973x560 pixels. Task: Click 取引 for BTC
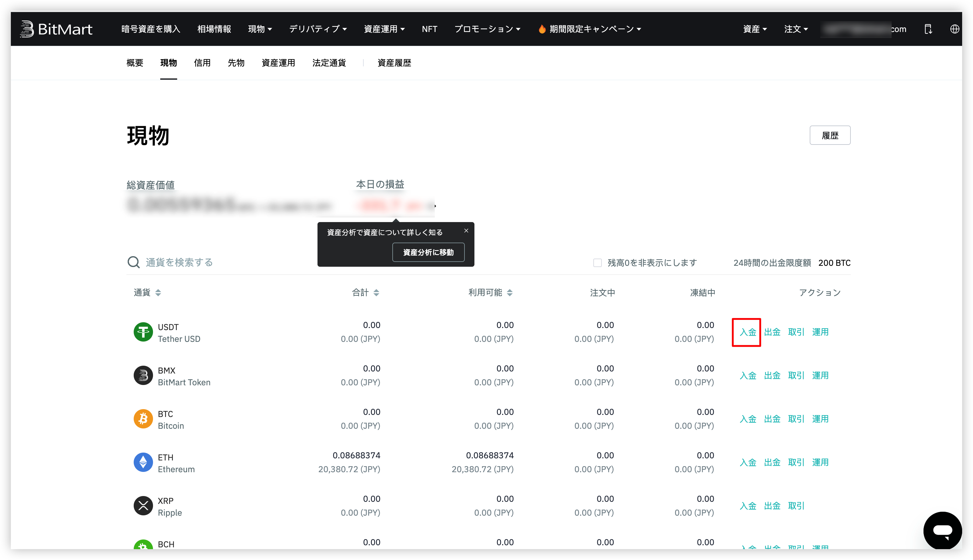(796, 419)
